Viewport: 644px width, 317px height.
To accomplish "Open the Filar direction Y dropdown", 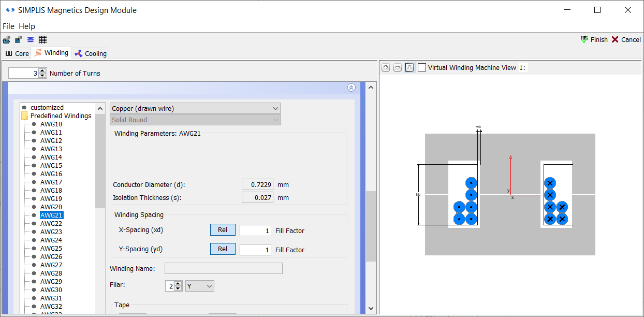I will click(199, 286).
